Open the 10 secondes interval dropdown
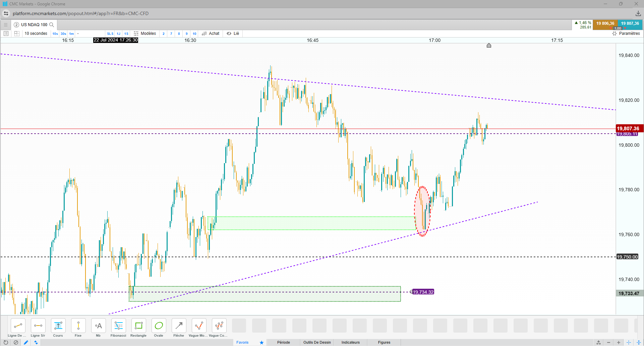 click(x=36, y=33)
